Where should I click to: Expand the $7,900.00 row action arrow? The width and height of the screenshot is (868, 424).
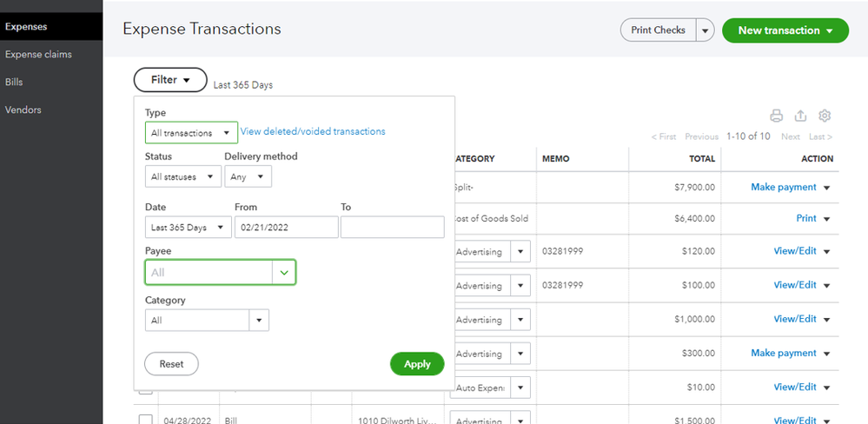click(x=827, y=188)
